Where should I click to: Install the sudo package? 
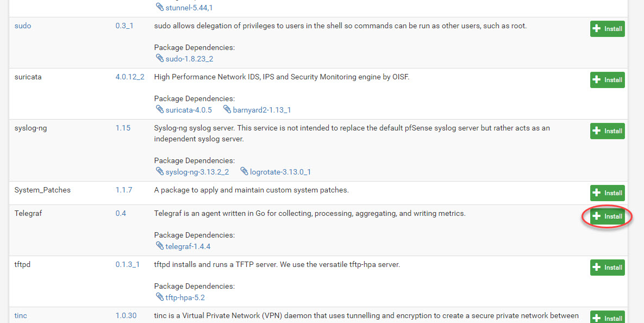tap(608, 29)
